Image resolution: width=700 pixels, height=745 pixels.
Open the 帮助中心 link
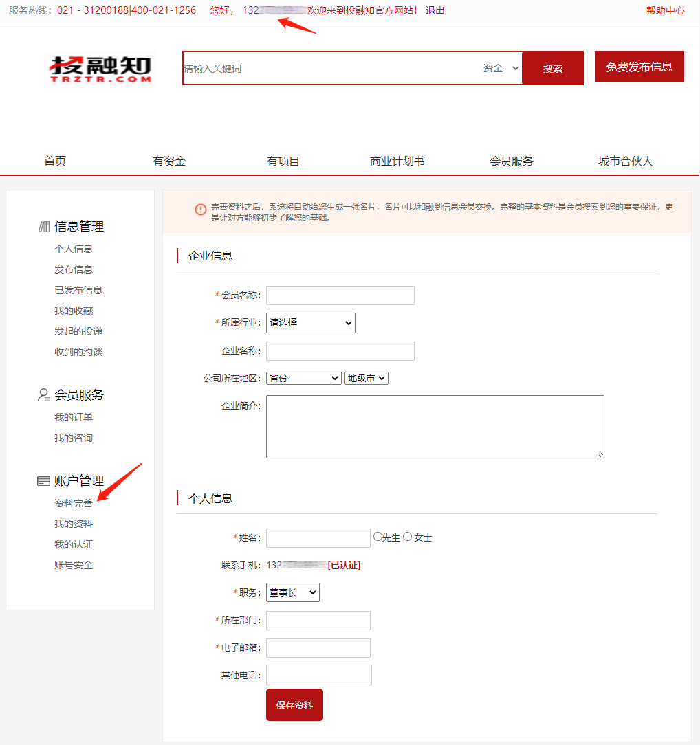point(665,10)
